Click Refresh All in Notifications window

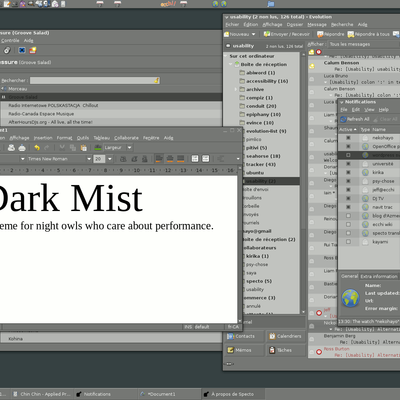click(355, 119)
